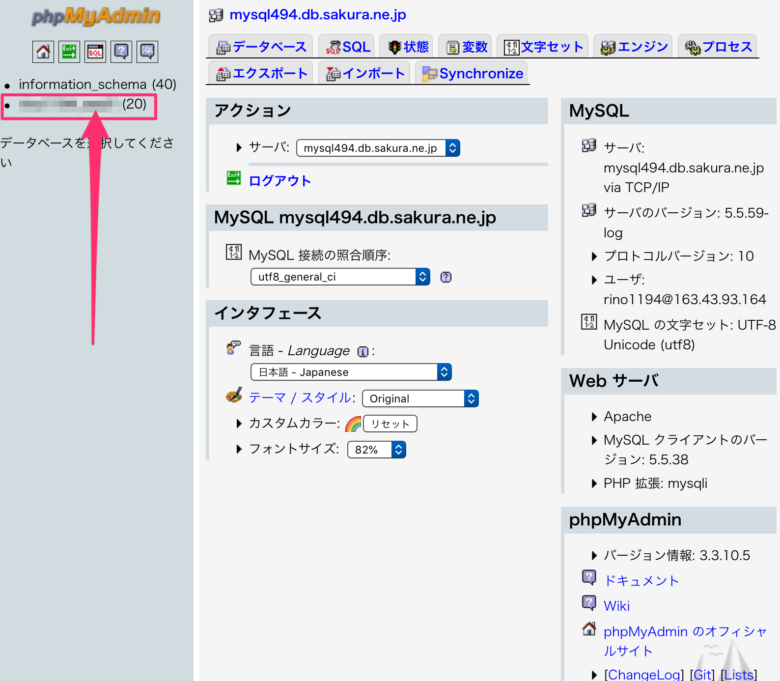Open the データベース tab
The width and height of the screenshot is (780, 681).
(261, 47)
